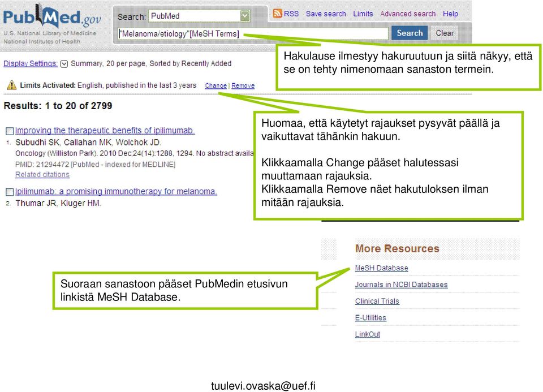The height and width of the screenshot is (392, 543).
Task: Click the Oncology (Williston Park) citation line
Action: coord(135,153)
